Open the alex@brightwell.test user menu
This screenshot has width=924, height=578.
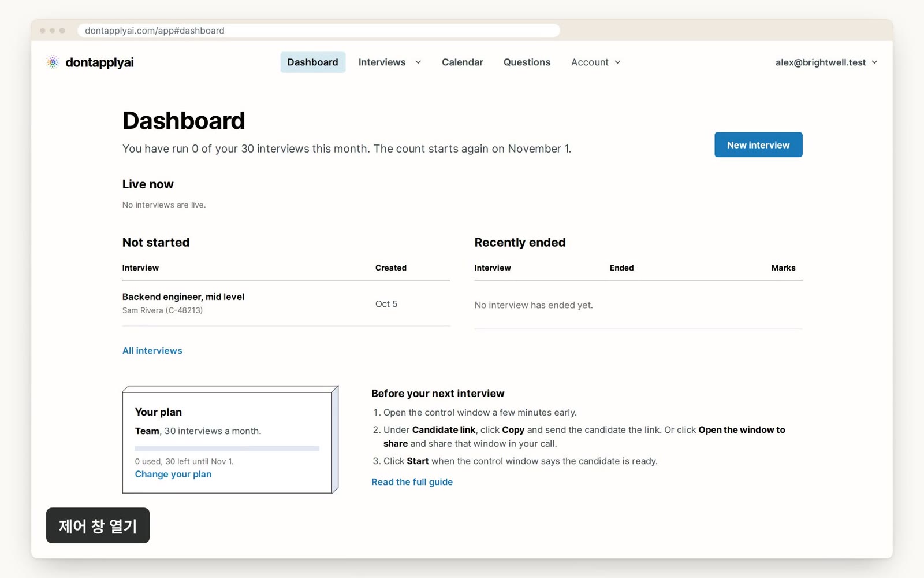point(826,62)
